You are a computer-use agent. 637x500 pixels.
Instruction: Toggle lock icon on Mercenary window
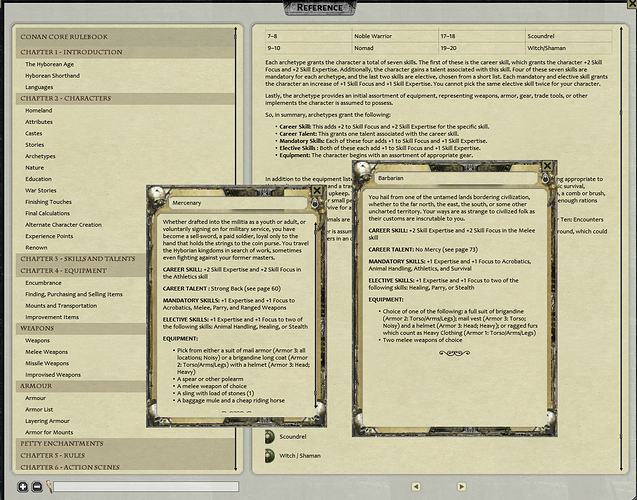(x=315, y=203)
